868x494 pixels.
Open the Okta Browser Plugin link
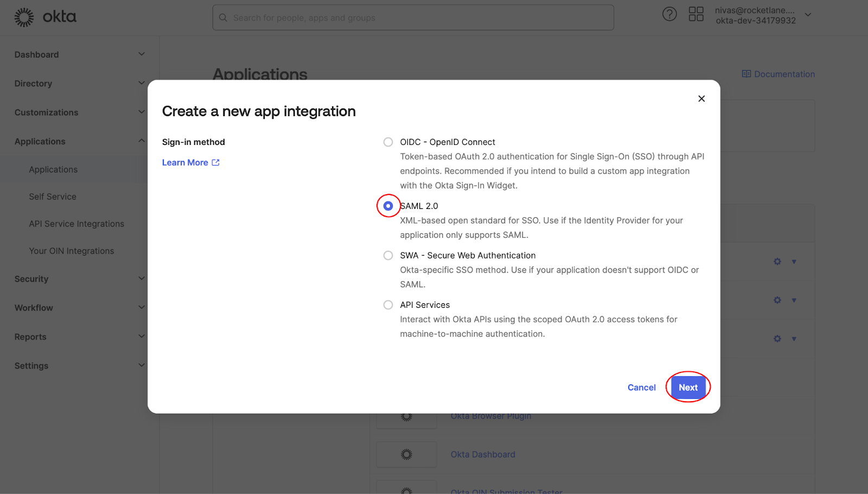(491, 416)
